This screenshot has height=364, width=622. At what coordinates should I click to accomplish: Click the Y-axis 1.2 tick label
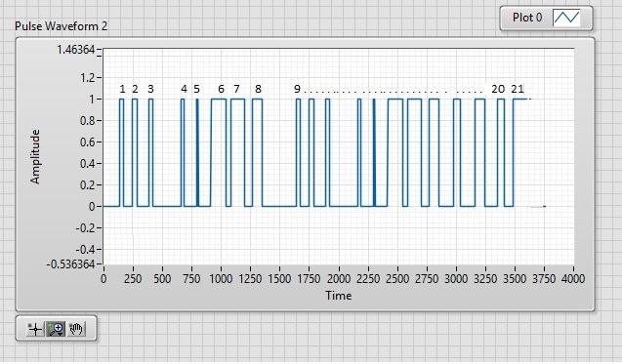pyautogui.click(x=88, y=77)
